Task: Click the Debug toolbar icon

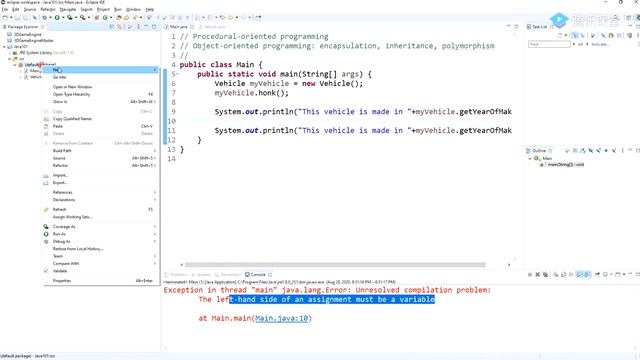Action: tap(44, 18)
